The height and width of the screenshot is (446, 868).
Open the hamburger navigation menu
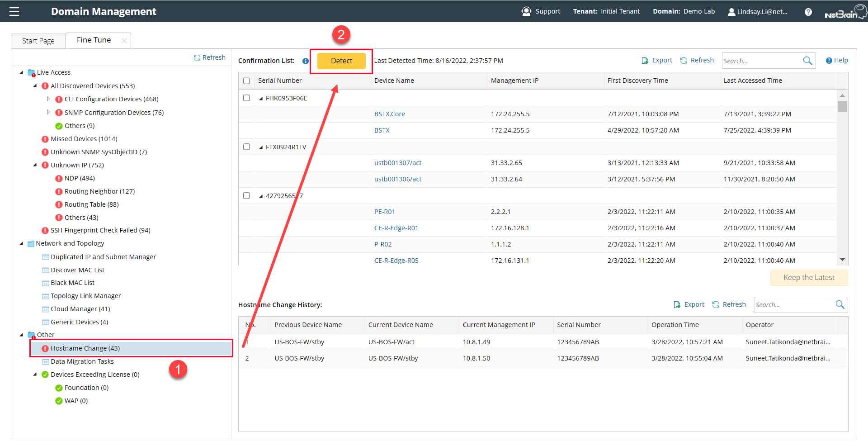tap(14, 11)
